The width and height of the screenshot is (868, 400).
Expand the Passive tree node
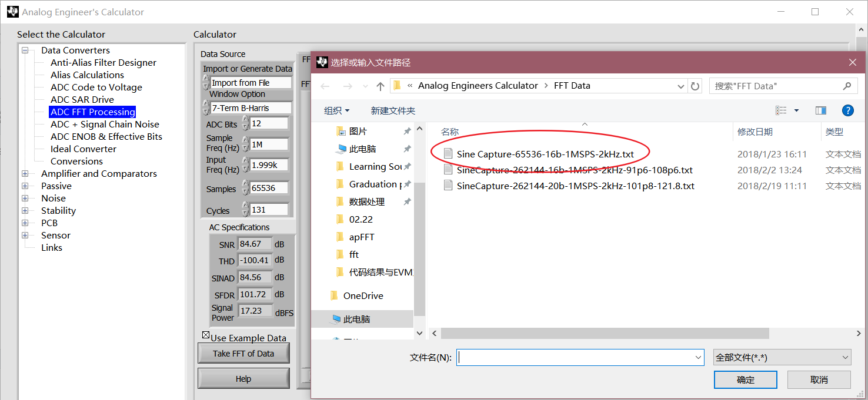tap(25, 186)
